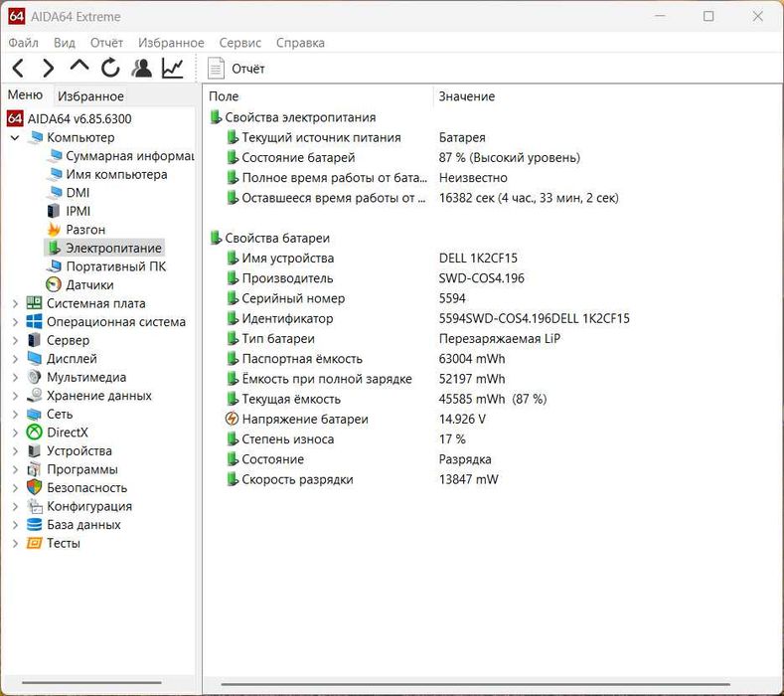
Task: Select the Разгон tree item
Action: click(x=76, y=230)
